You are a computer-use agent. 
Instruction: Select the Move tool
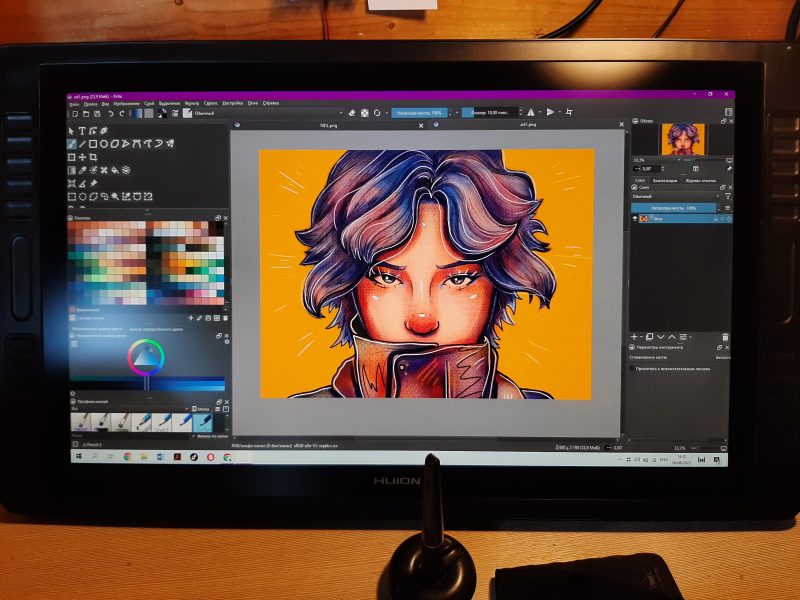pyautogui.click(x=82, y=157)
